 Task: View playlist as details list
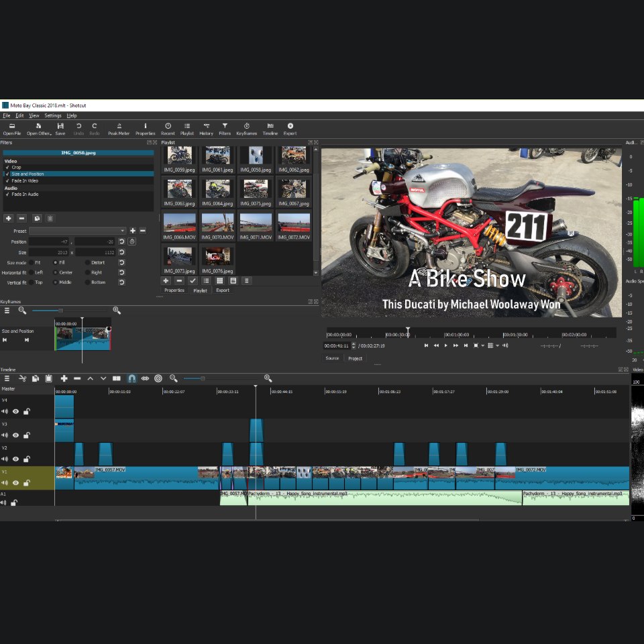click(206, 280)
